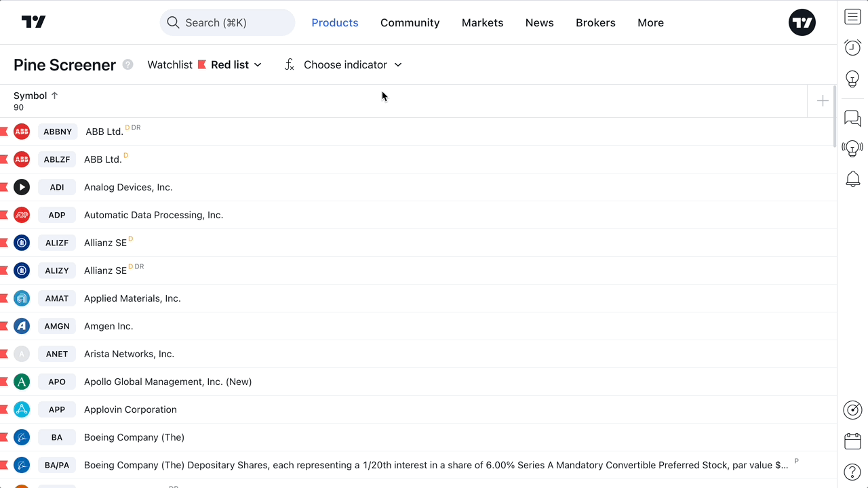Viewport: 868px width, 488px height.
Task: Select 'Applovin Corporation' text
Action: pos(130,409)
